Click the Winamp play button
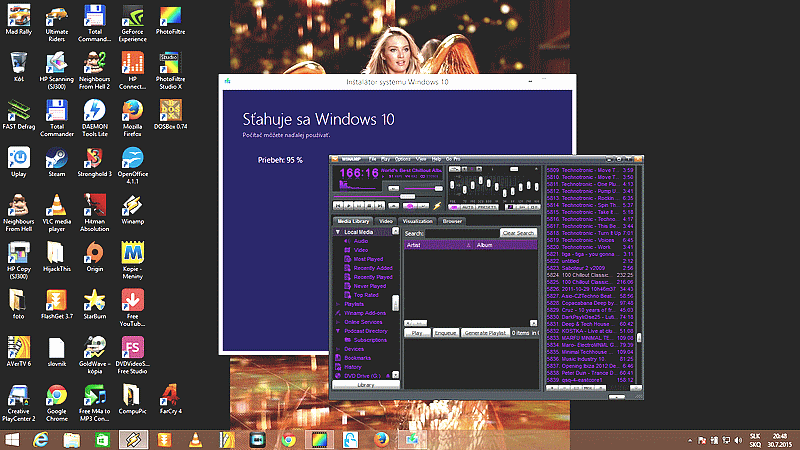Image resolution: width=800 pixels, height=450 pixels. (x=348, y=206)
